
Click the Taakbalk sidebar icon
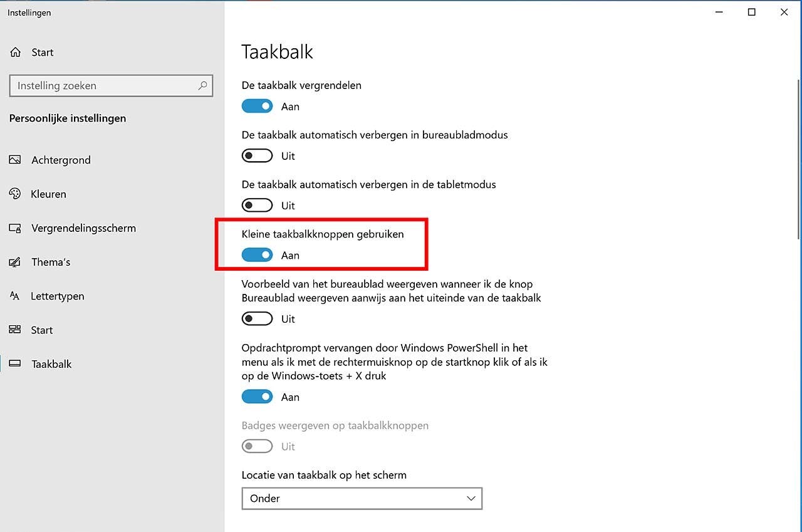(14, 363)
